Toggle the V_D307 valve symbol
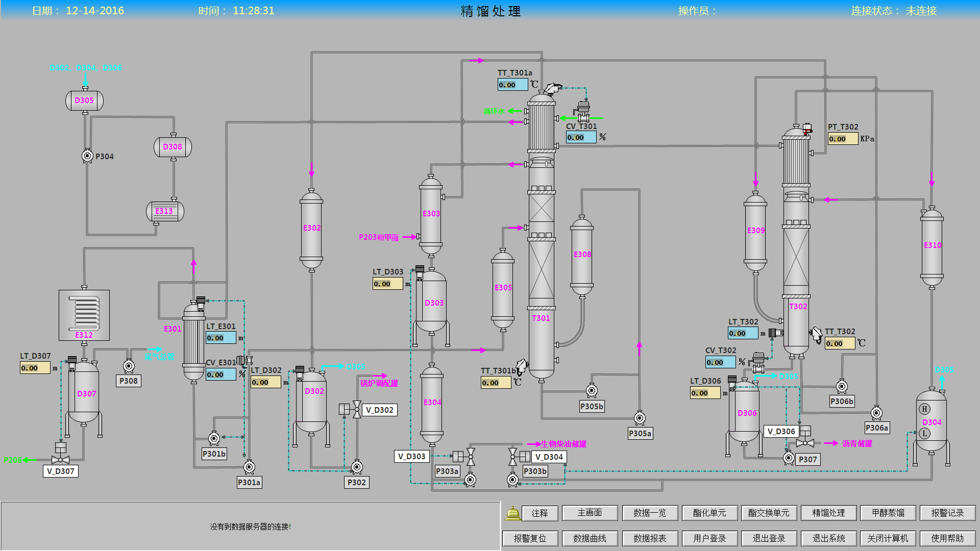The width and height of the screenshot is (980, 551). (61, 459)
